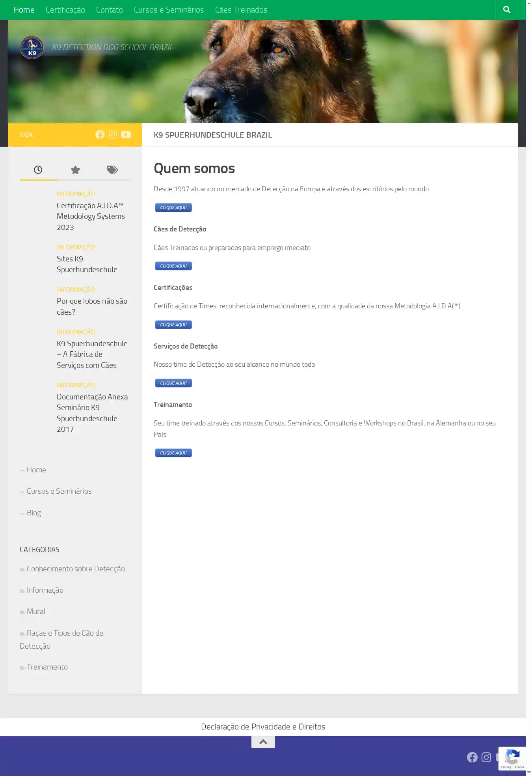Screen dimensions: 532x776
Task: Open Certificação menu item
Action: coord(65,10)
